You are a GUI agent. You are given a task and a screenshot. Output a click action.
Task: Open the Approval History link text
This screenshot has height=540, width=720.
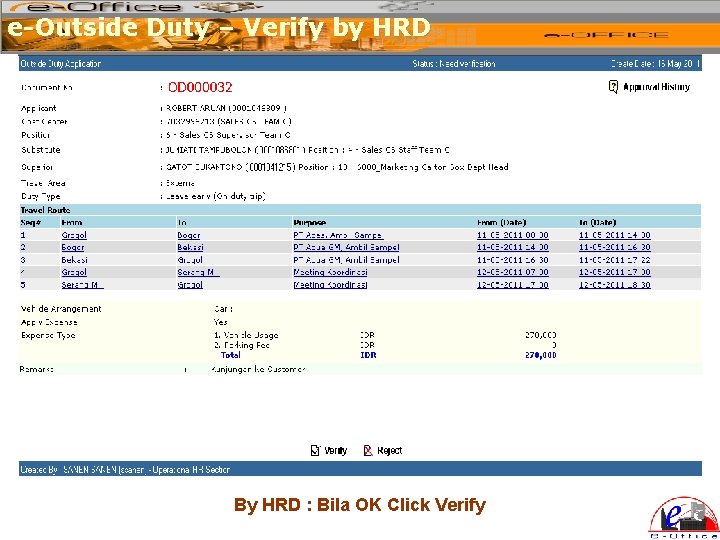tap(656, 87)
